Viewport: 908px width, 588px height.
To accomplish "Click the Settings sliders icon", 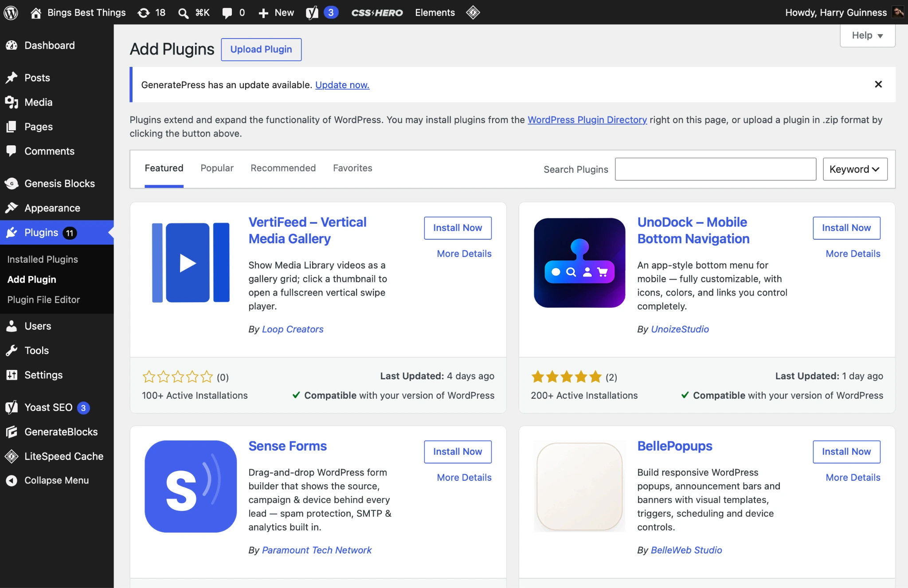I will point(12,375).
